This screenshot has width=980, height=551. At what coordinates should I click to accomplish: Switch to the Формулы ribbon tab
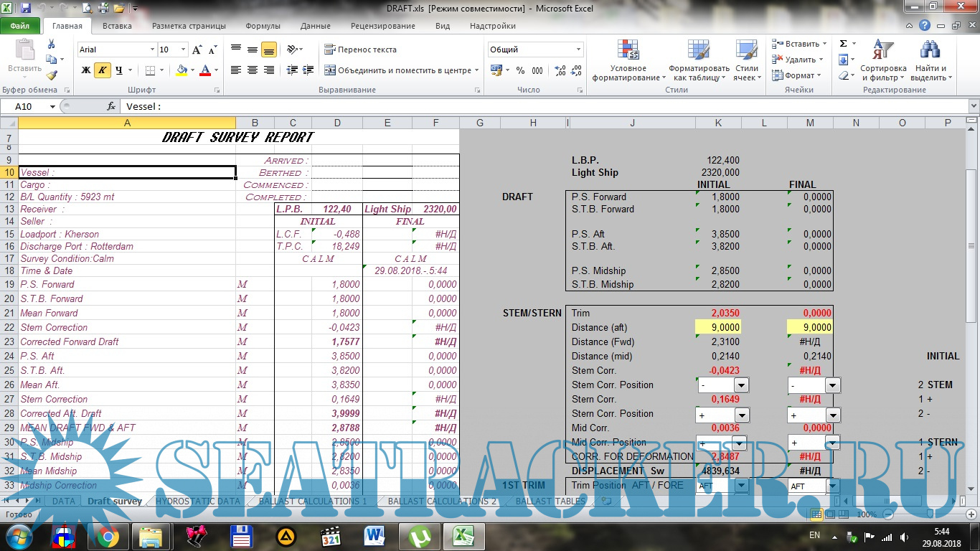click(x=263, y=26)
